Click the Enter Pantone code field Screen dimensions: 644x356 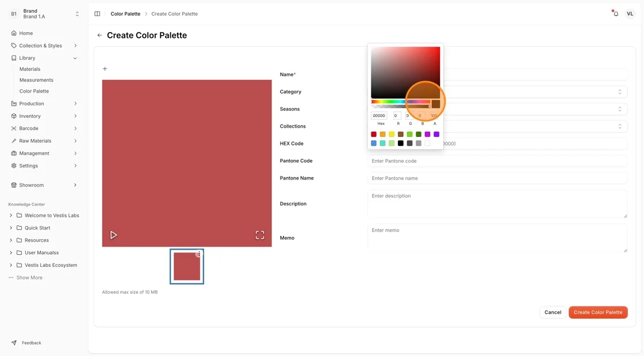point(497,161)
